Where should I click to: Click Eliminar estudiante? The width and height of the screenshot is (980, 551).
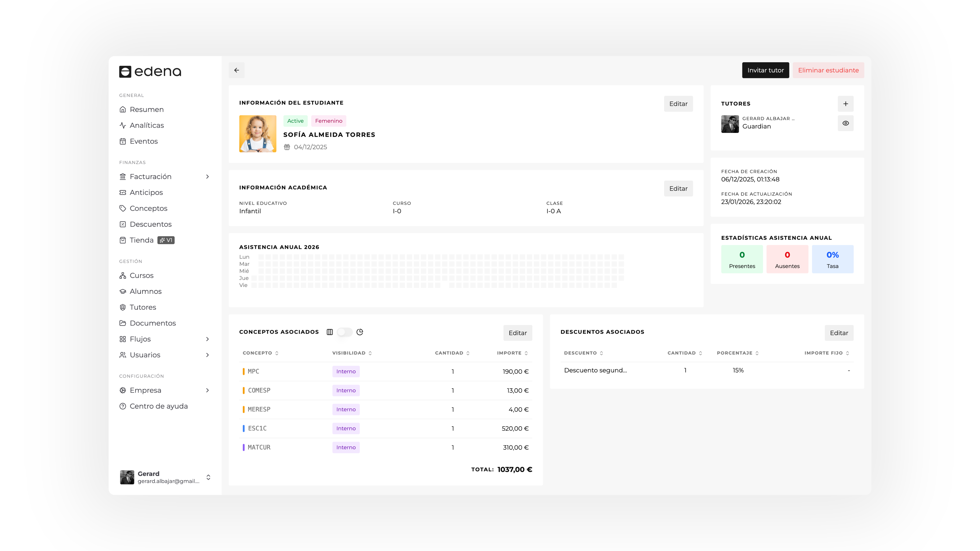click(828, 70)
